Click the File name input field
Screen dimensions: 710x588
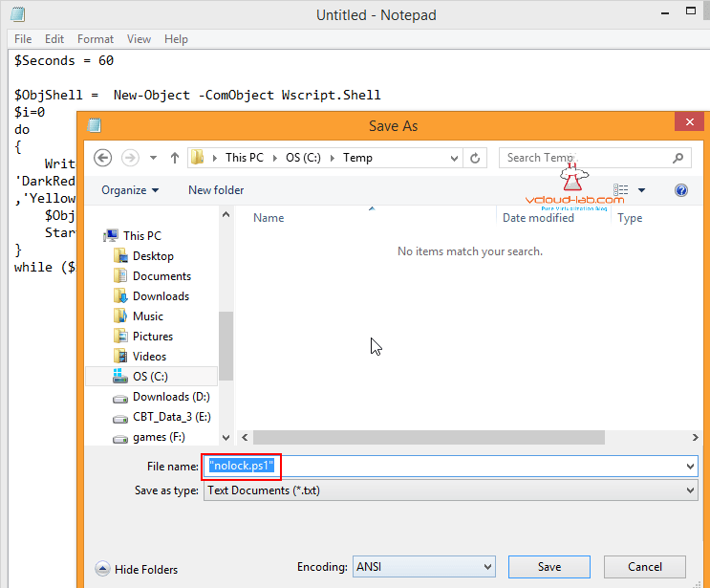tap(450, 467)
